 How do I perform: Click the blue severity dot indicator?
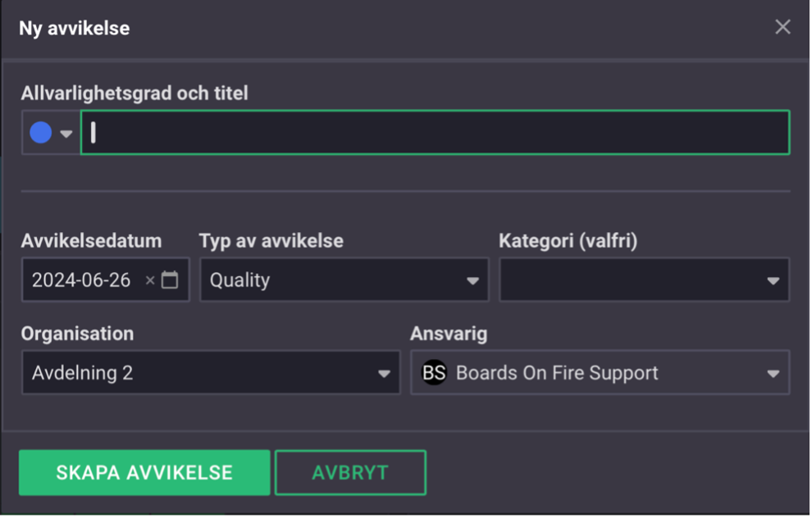(x=40, y=131)
